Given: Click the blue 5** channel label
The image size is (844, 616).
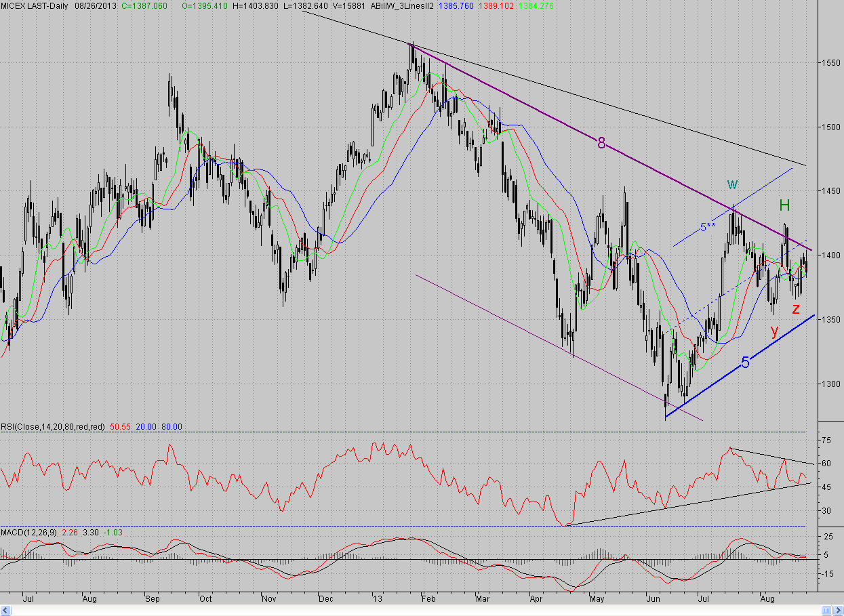Looking at the screenshot, I should pos(708,228).
